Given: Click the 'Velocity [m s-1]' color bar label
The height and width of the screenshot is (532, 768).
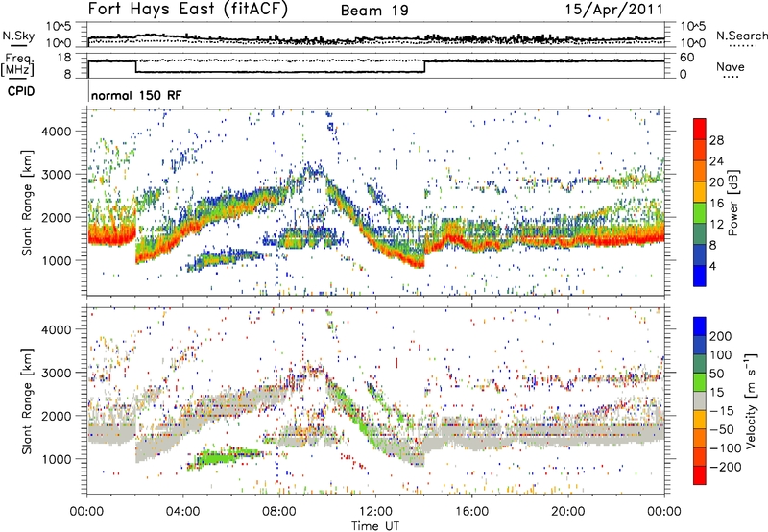Looking at the screenshot, I should [751, 400].
